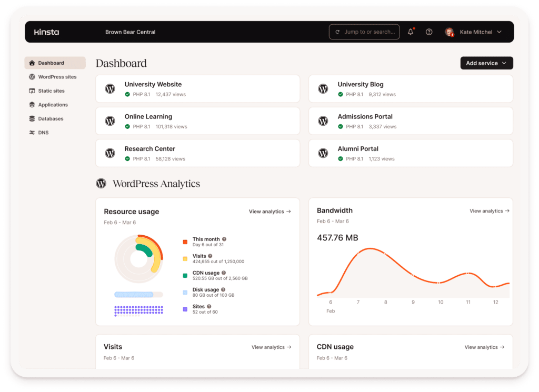Screen dimensions: 539x392
Task: Select the Admissions Portal site card
Action: tap(410, 120)
